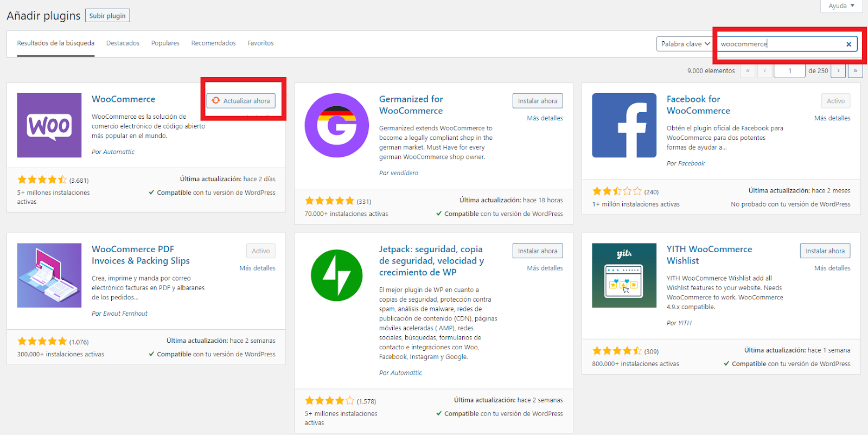868x435 pixels.
Task: Click '800.000+ instalaciones activas' text
Action: (x=636, y=364)
